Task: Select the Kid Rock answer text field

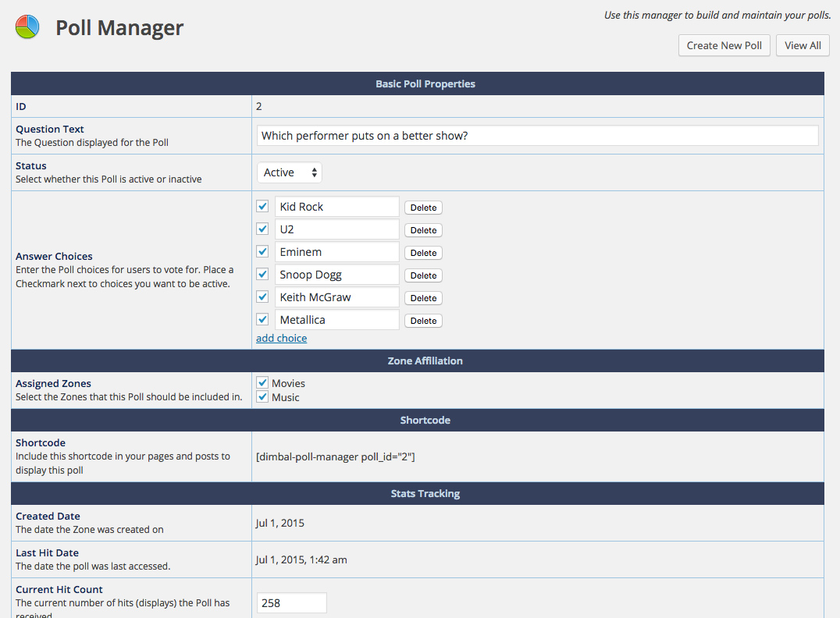Action: [337, 207]
